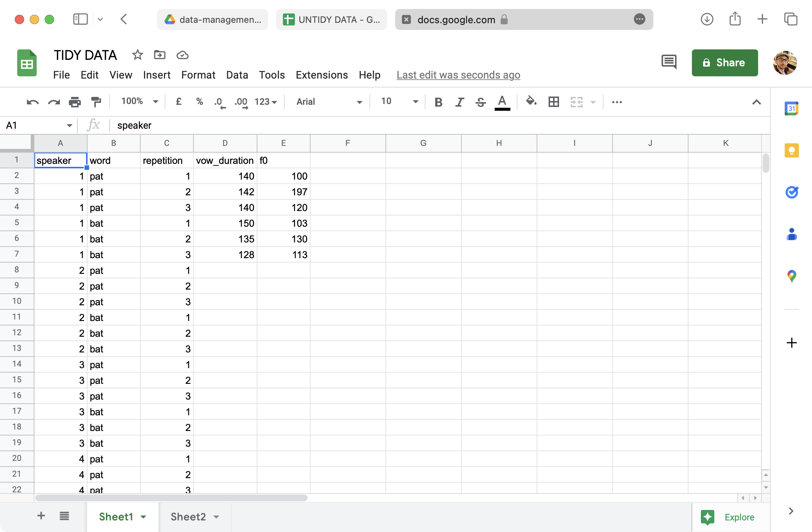
Task: Toggle italic formatting
Action: point(460,102)
